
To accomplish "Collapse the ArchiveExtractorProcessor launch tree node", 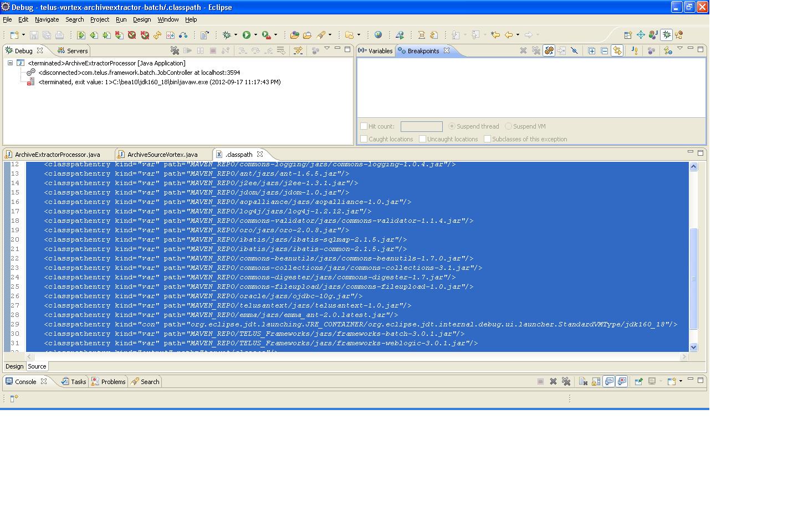I will click(x=10, y=63).
